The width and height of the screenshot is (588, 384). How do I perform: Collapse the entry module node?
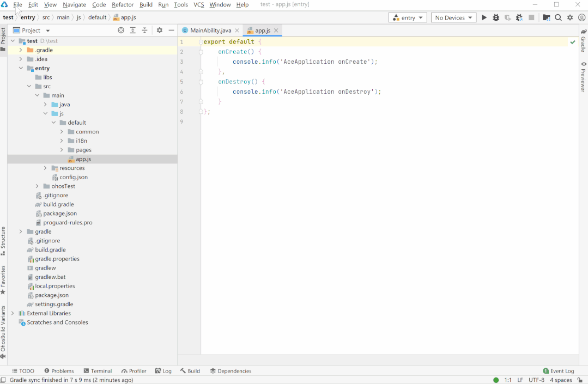coord(21,68)
